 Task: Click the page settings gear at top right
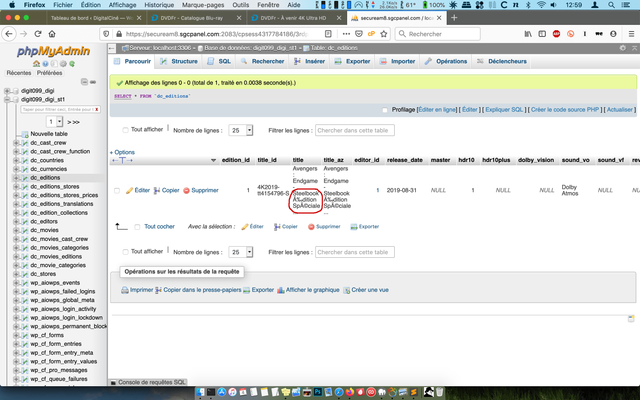coord(622,48)
